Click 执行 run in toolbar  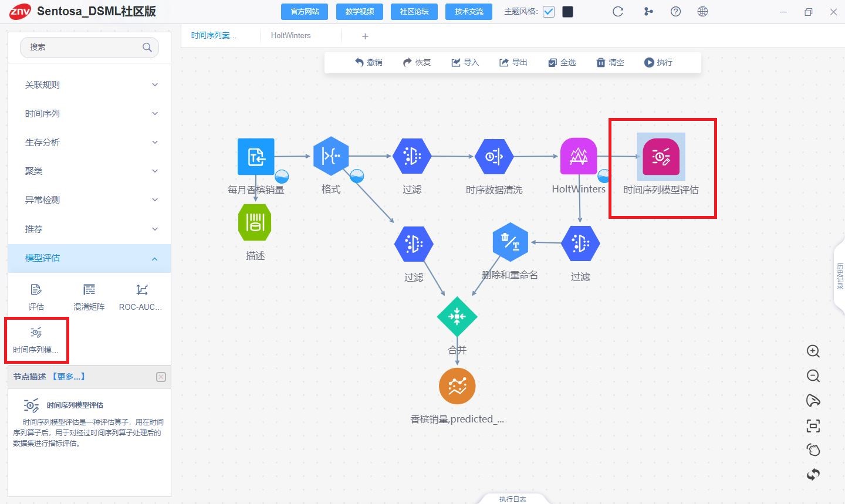[x=658, y=62]
